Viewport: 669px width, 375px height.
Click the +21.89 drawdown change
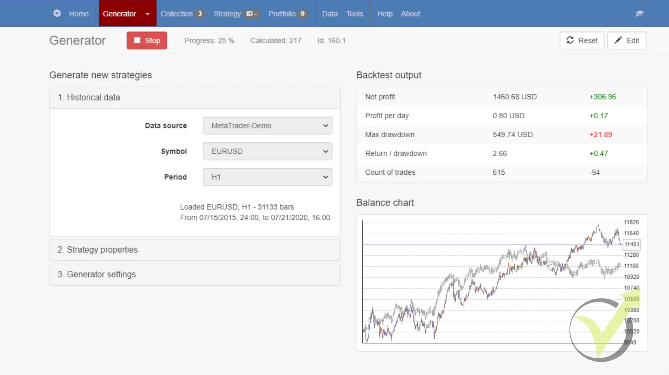tap(601, 134)
